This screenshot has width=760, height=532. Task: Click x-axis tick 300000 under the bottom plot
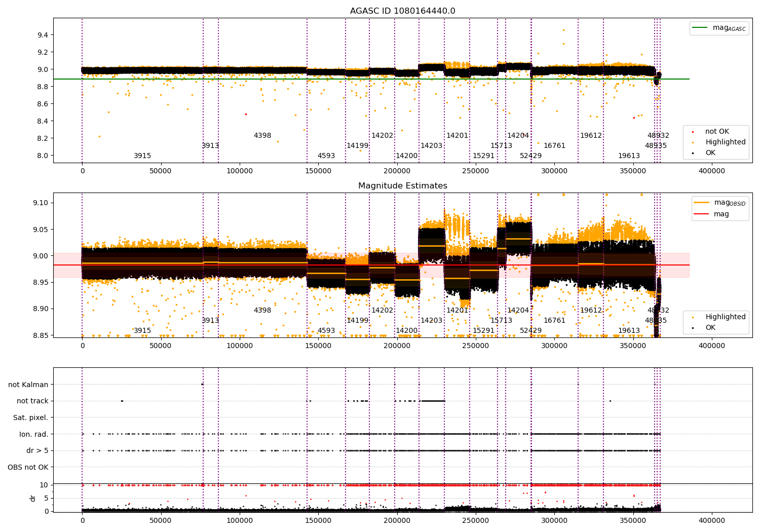554,520
